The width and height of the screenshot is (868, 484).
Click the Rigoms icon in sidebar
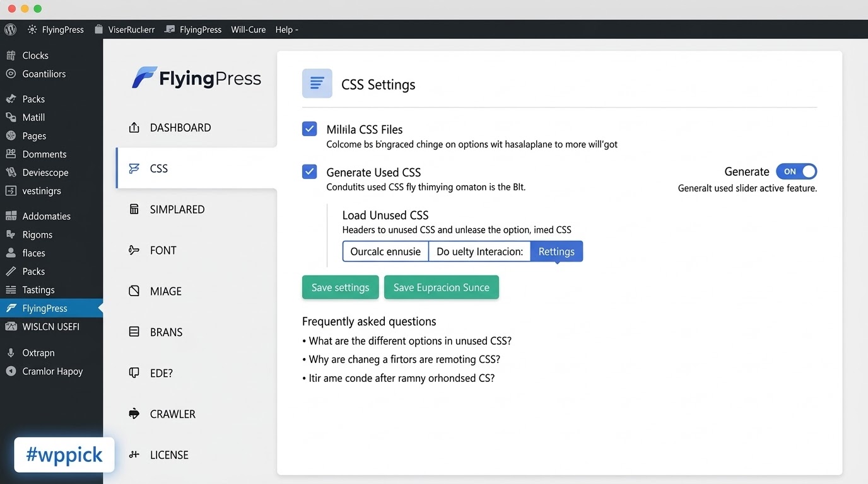point(11,234)
